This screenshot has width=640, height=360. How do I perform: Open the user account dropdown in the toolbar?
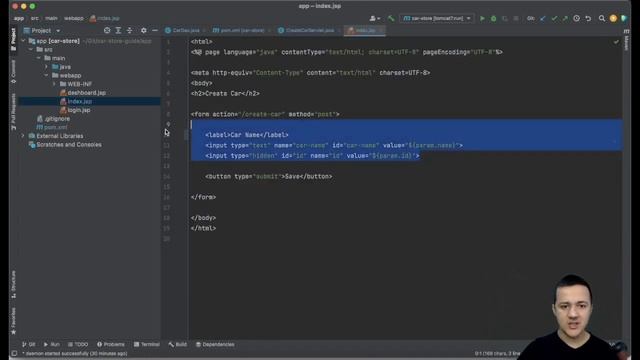(x=375, y=18)
